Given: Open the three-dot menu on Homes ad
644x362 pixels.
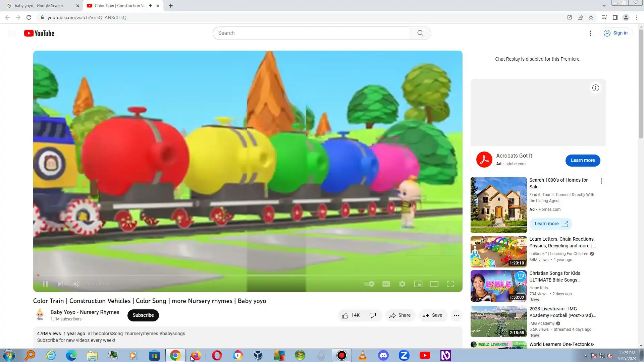Looking at the screenshot, I should (601, 181).
